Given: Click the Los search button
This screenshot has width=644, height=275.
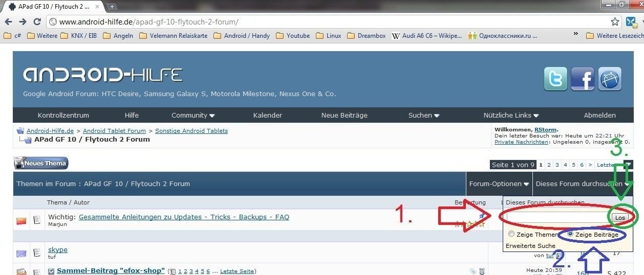Looking at the screenshot, I should [x=620, y=218].
